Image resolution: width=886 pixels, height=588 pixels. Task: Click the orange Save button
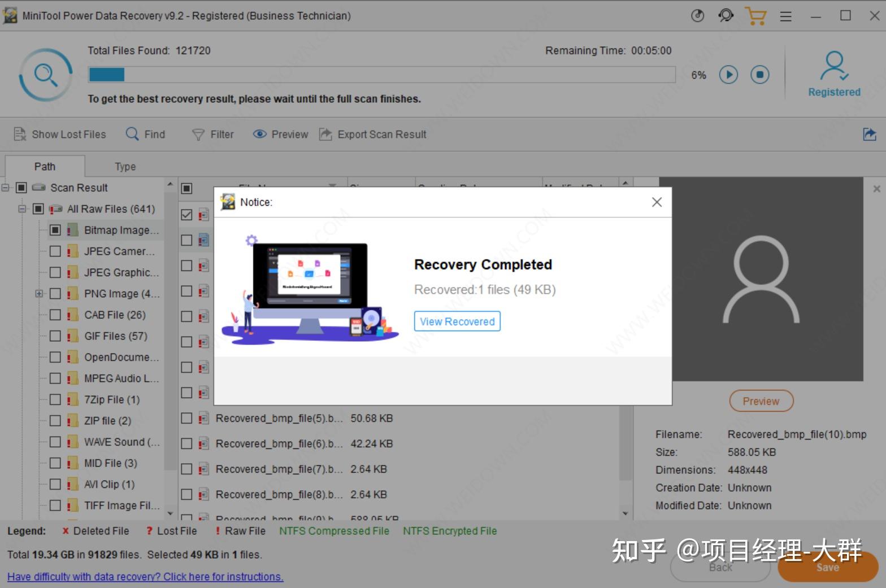[x=828, y=567]
